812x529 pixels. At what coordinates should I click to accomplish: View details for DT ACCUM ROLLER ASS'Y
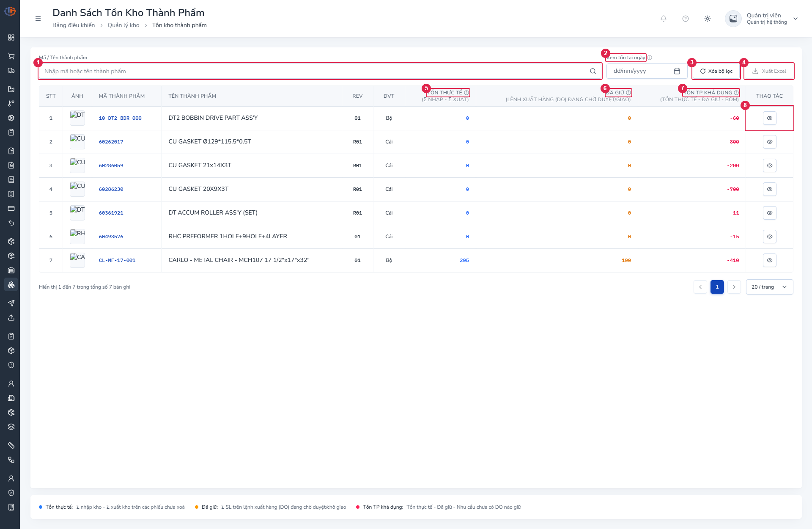point(770,213)
